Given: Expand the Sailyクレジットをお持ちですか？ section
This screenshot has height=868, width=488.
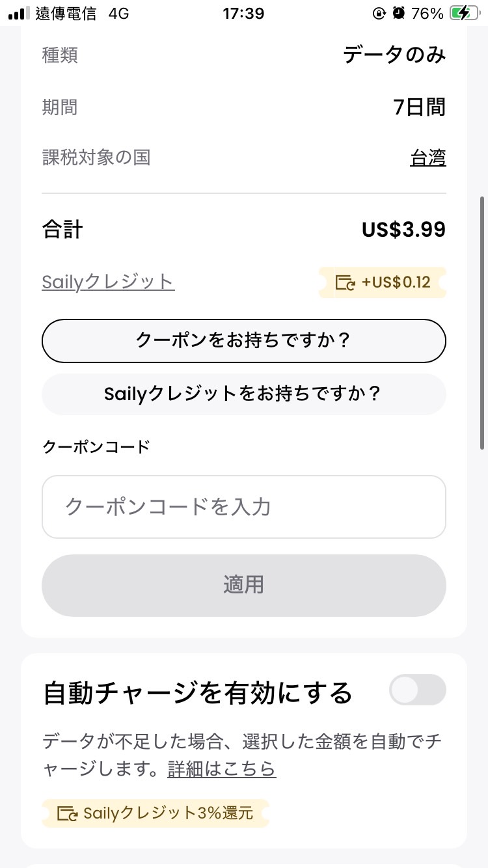Looking at the screenshot, I should 243,394.
